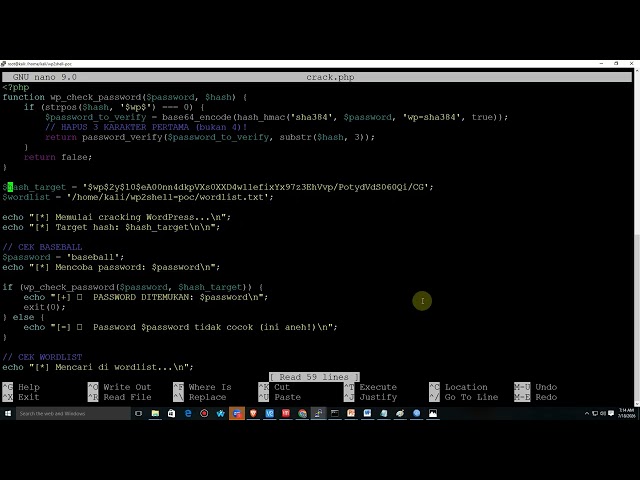Click the return password_verify line

[x=210, y=137]
